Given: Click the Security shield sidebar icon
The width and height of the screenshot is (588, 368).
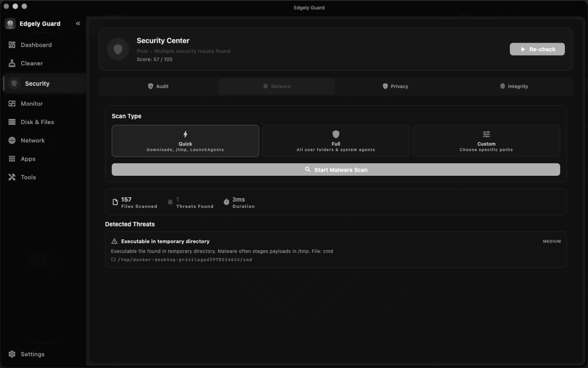Looking at the screenshot, I should pyautogui.click(x=14, y=84).
